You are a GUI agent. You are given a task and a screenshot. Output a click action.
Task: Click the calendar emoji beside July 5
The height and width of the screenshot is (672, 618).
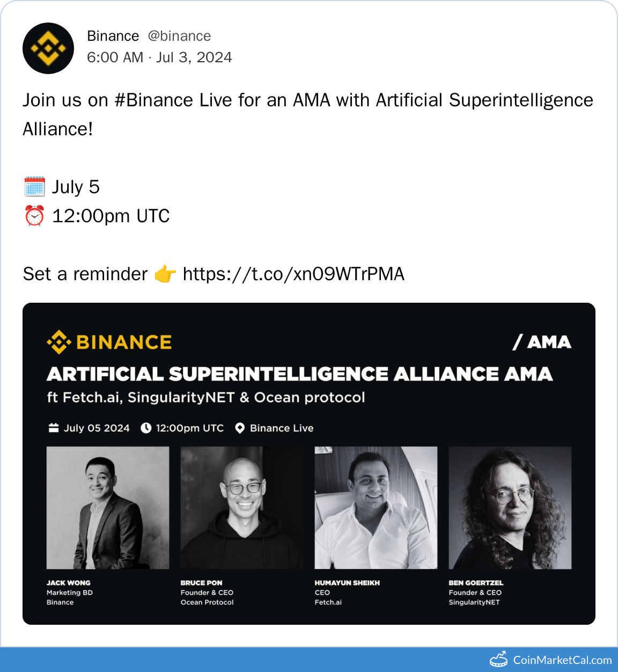click(34, 187)
